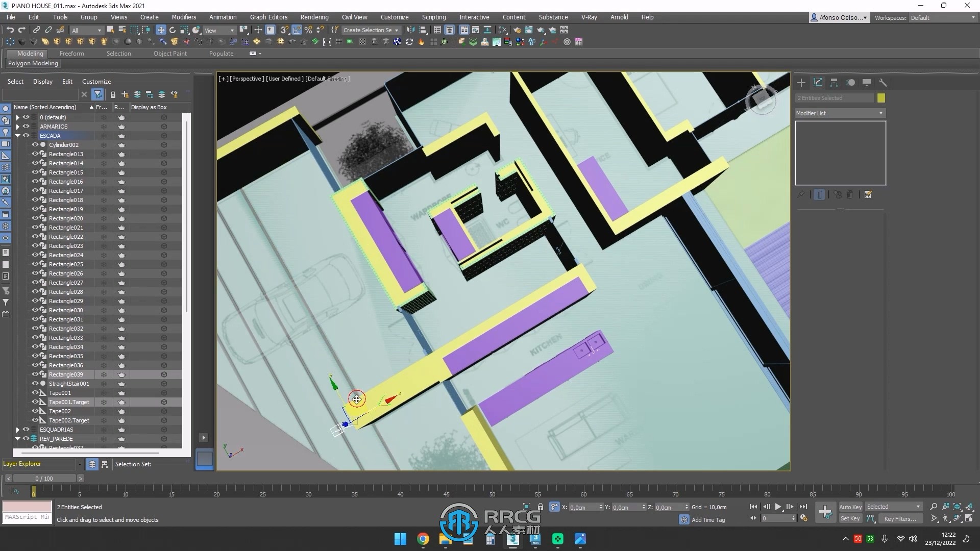Click the fire effects icon in second toolbar
This screenshot has height=551, width=980.
click(x=422, y=42)
